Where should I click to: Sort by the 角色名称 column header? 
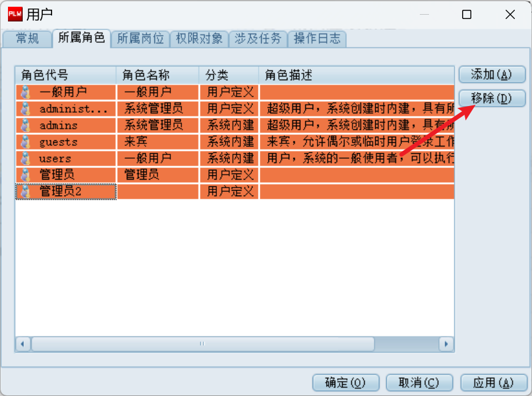158,75
